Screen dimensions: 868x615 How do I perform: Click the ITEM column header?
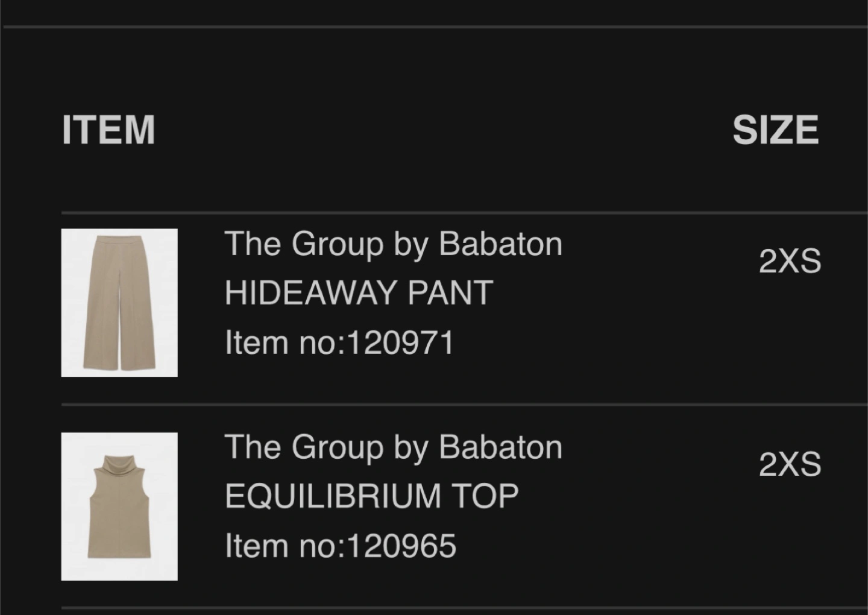[108, 130]
